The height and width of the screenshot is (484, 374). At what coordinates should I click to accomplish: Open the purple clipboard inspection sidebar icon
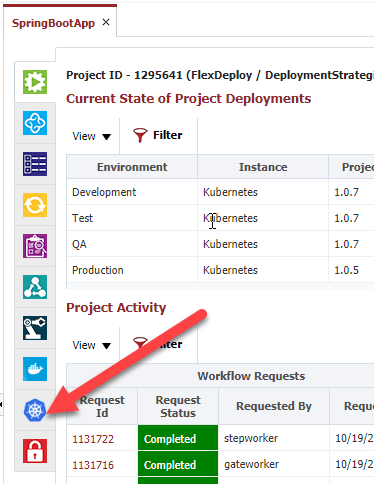(x=35, y=246)
